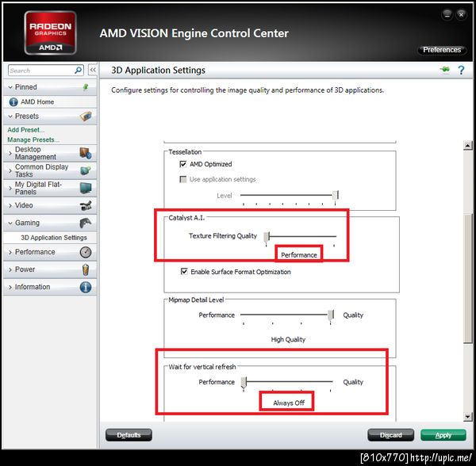Click the search magnifier icon
476x466 pixels.
(x=78, y=71)
